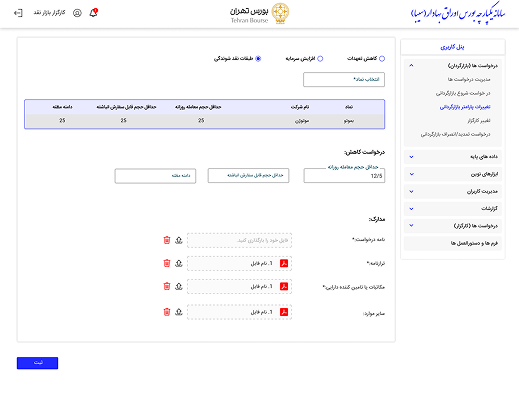Select the liquidity class radio button
519x404 pixels.
point(258,59)
